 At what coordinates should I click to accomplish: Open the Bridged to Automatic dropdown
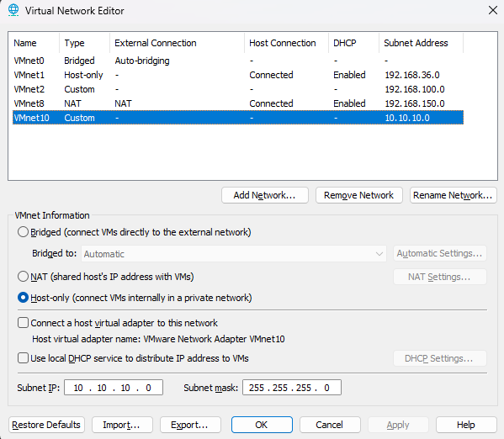tap(234, 254)
